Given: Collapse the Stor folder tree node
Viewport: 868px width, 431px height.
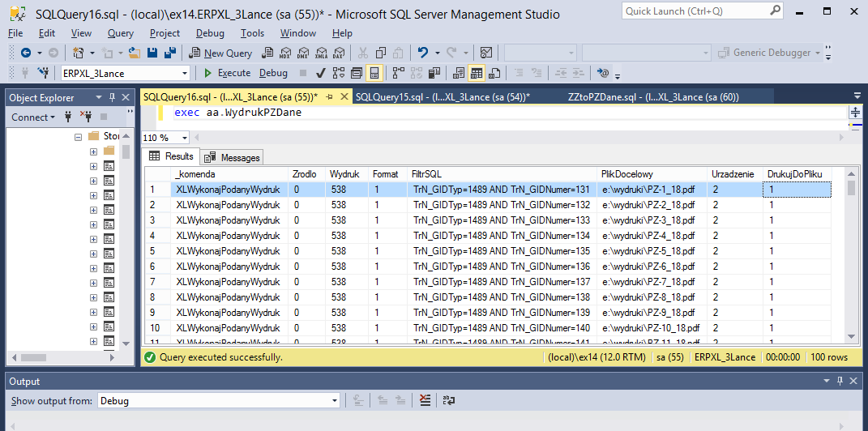Looking at the screenshot, I should (x=79, y=136).
